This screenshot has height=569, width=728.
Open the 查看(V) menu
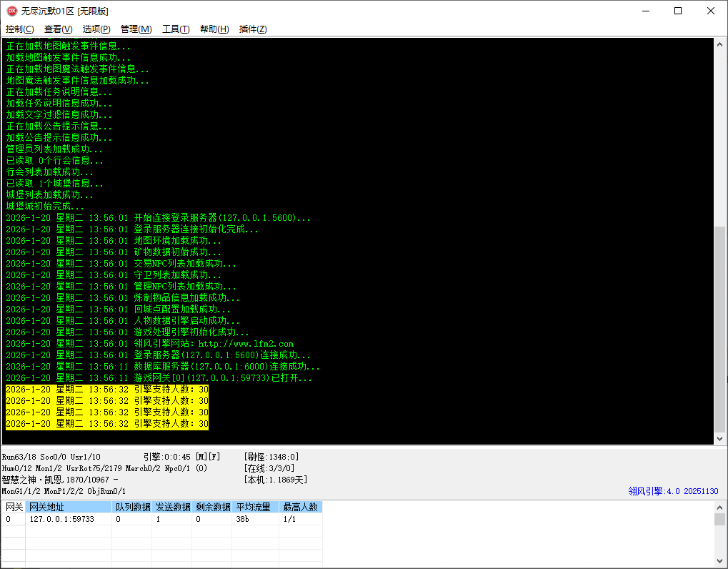click(x=58, y=29)
